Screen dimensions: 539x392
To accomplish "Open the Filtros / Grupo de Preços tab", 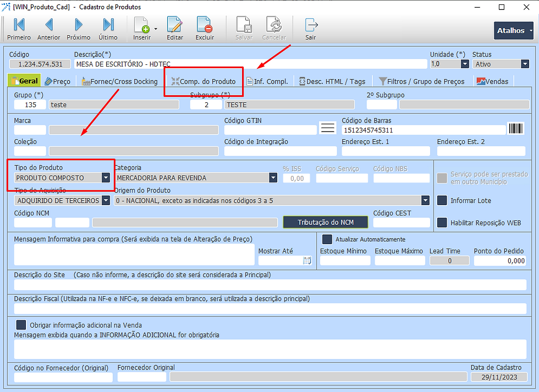I will 421,81.
